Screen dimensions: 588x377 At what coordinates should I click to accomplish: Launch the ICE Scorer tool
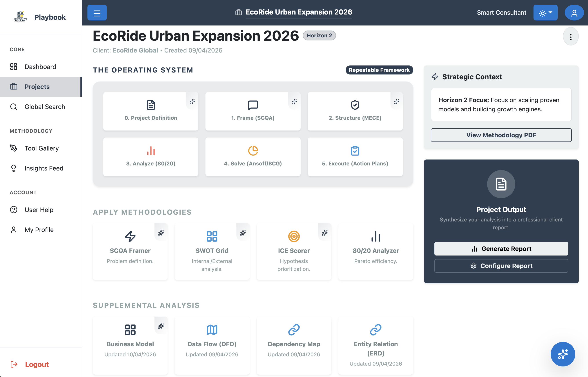coord(294,251)
